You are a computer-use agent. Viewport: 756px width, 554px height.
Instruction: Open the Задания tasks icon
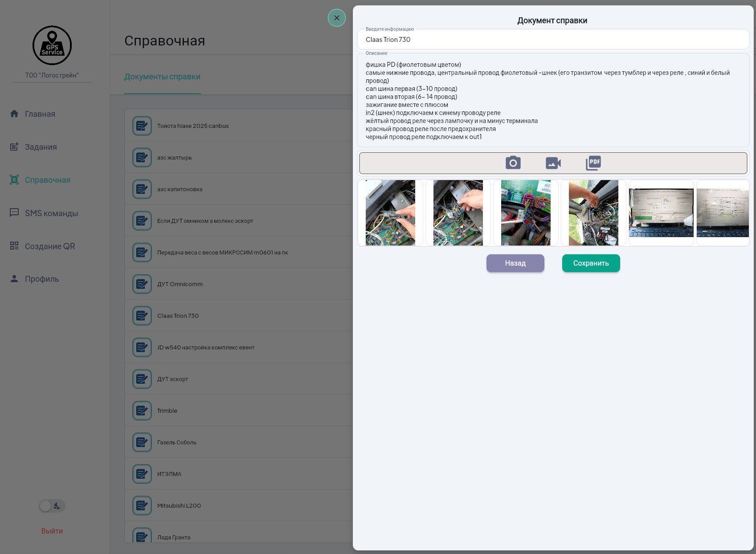tap(14, 147)
